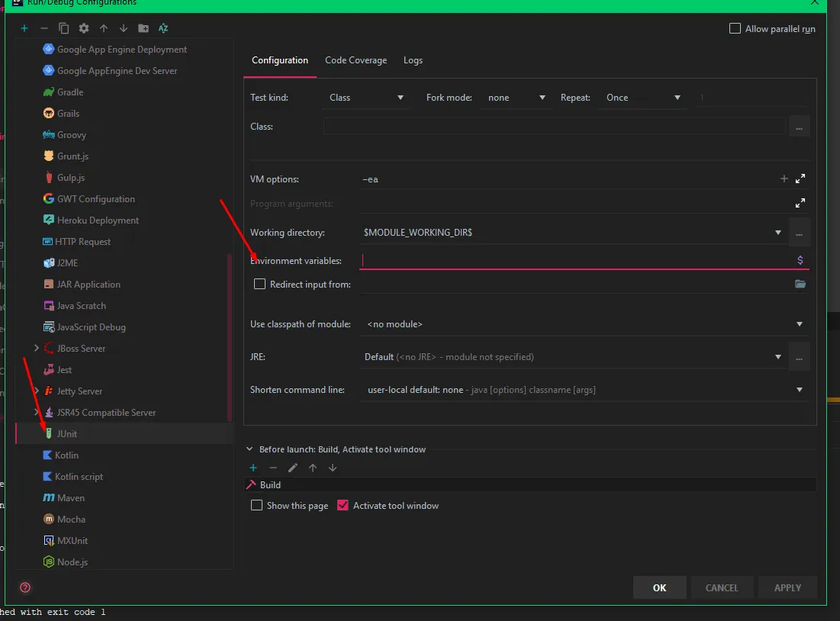
Task: Click the copy configuration icon
Action: tap(64, 28)
